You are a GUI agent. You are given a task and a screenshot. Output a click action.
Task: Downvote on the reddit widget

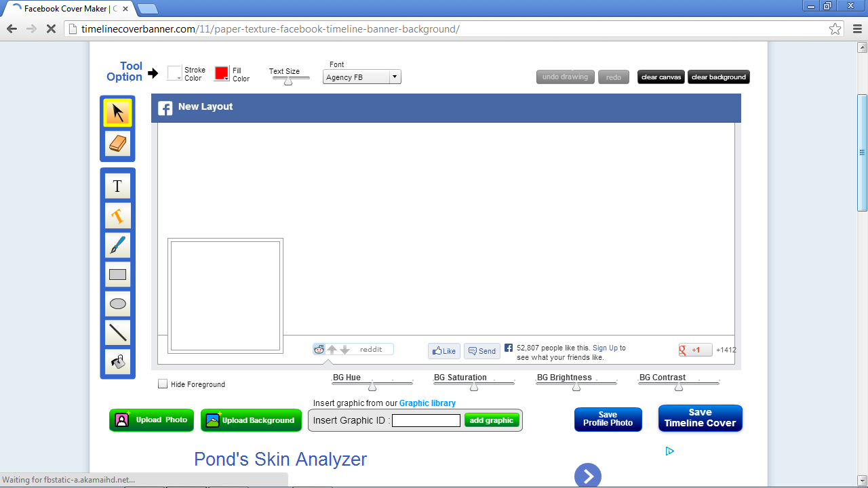[x=344, y=350]
